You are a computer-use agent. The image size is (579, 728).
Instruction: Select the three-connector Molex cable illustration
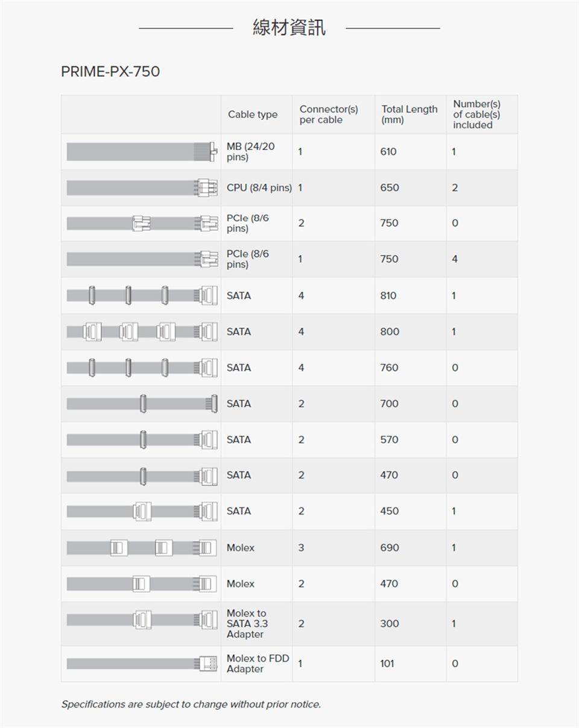[x=141, y=548]
